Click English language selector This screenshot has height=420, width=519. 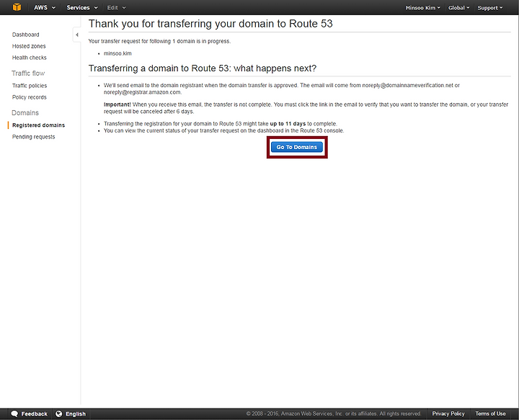76,414
